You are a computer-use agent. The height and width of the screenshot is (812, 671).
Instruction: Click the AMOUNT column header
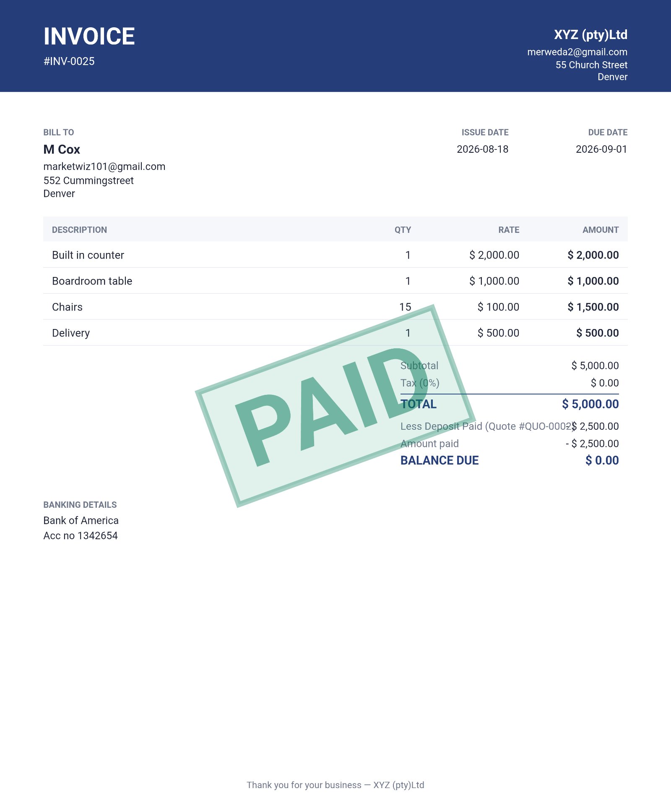601,230
